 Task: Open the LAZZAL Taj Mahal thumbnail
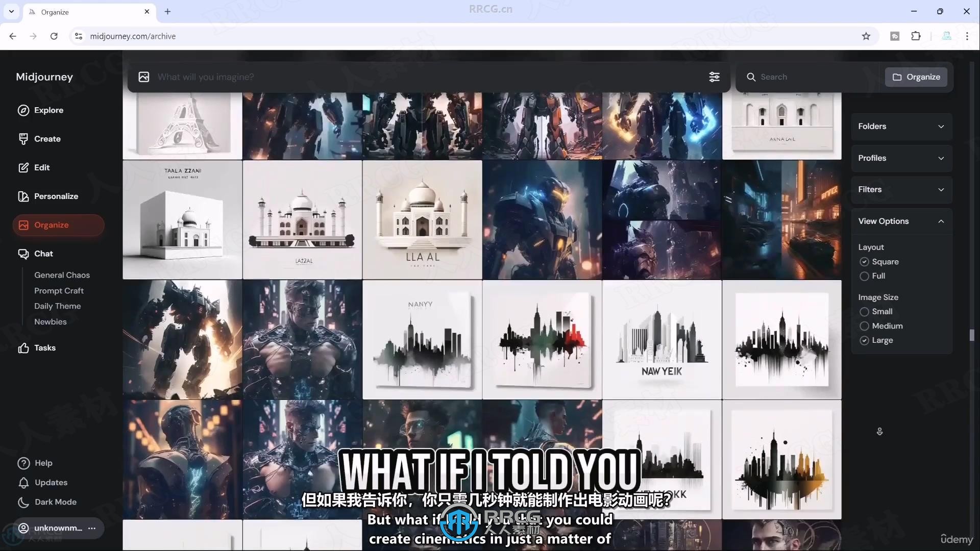coord(302,220)
